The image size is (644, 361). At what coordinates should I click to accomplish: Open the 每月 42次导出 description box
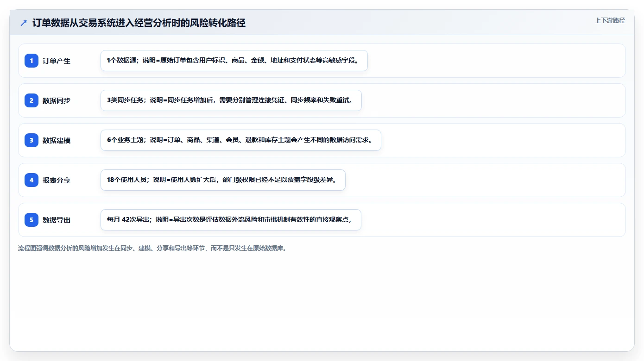pos(231,220)
